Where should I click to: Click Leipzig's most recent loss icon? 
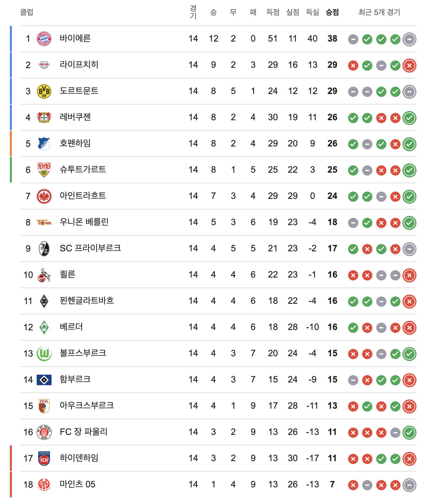[x=409, y=66]
